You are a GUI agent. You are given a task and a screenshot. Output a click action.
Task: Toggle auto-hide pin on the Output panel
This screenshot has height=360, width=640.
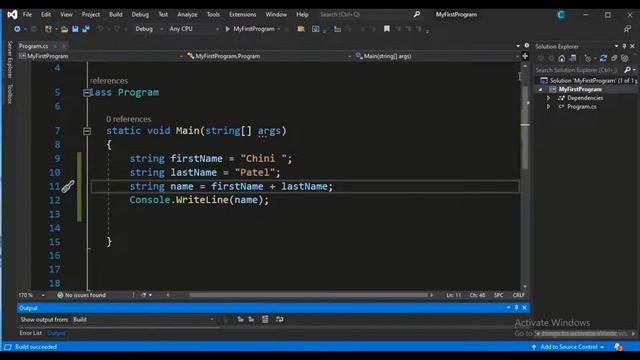tap(516, 307)
